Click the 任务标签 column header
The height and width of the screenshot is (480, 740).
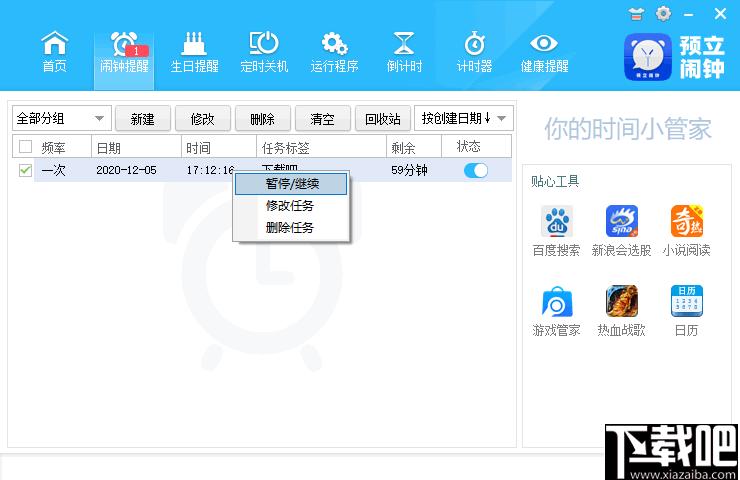(321, 147)
